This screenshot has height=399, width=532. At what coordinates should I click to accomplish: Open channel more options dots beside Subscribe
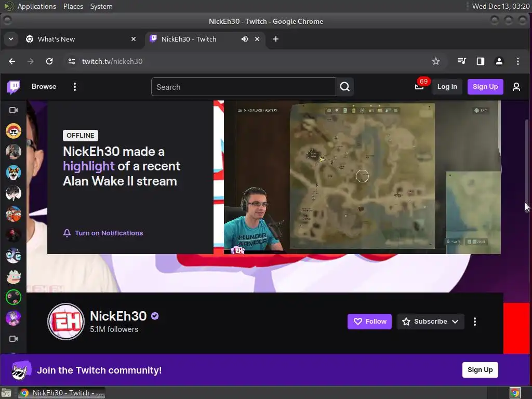475,321
